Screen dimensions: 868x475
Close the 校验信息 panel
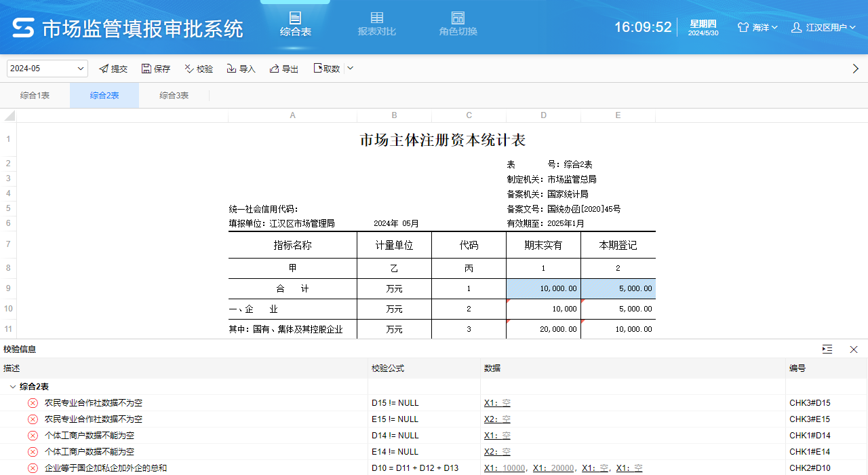(853, 349)
